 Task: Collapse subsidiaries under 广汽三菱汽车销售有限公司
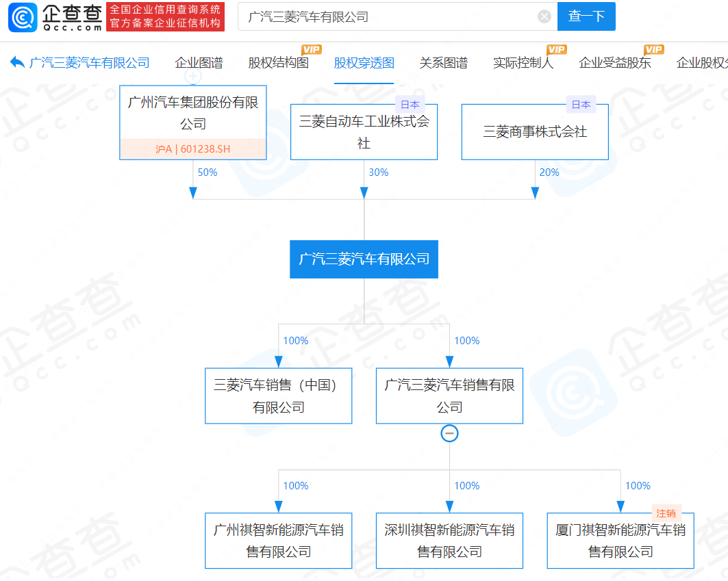click(449, 433)
